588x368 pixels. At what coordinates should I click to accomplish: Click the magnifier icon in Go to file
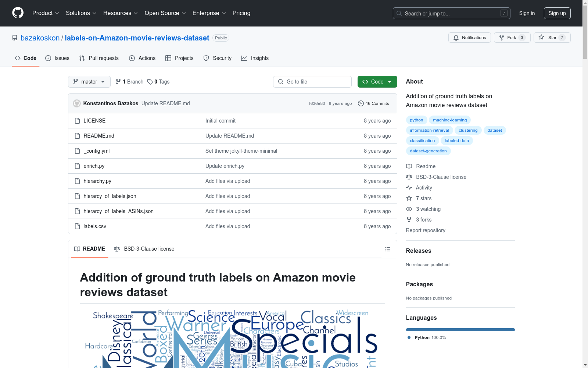tap(281, 82)
